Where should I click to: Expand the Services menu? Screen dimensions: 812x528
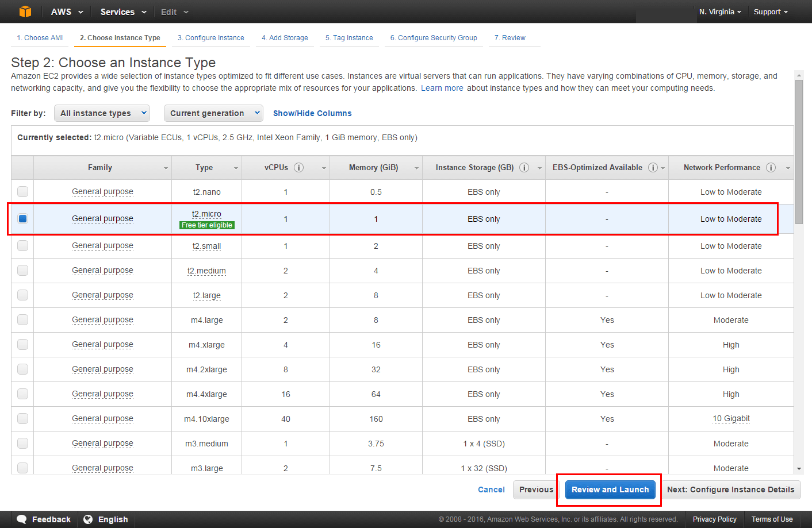(x=123, y=11)
